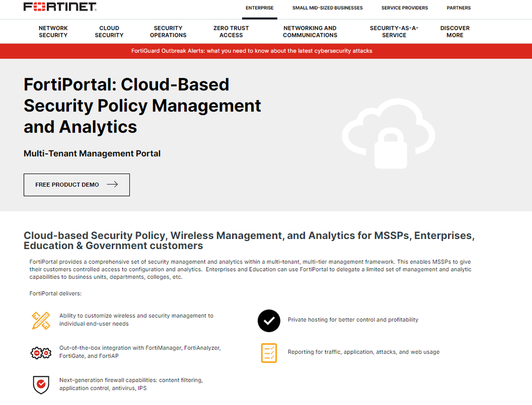The image size is (532, 405).
Task: Open the Security-as-a-Service menu
Action: tap(394, 31)
